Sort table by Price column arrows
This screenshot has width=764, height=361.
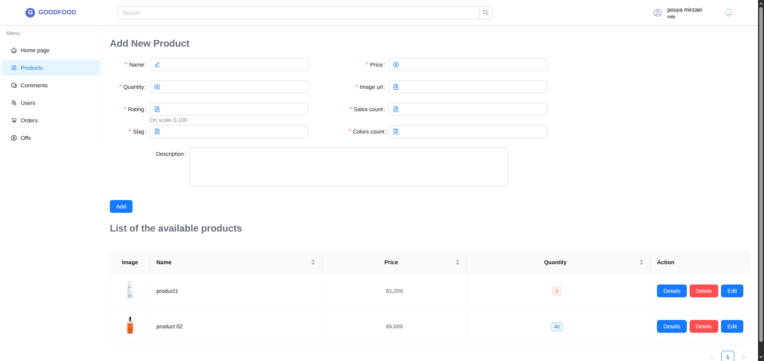(x=458, y=262)
